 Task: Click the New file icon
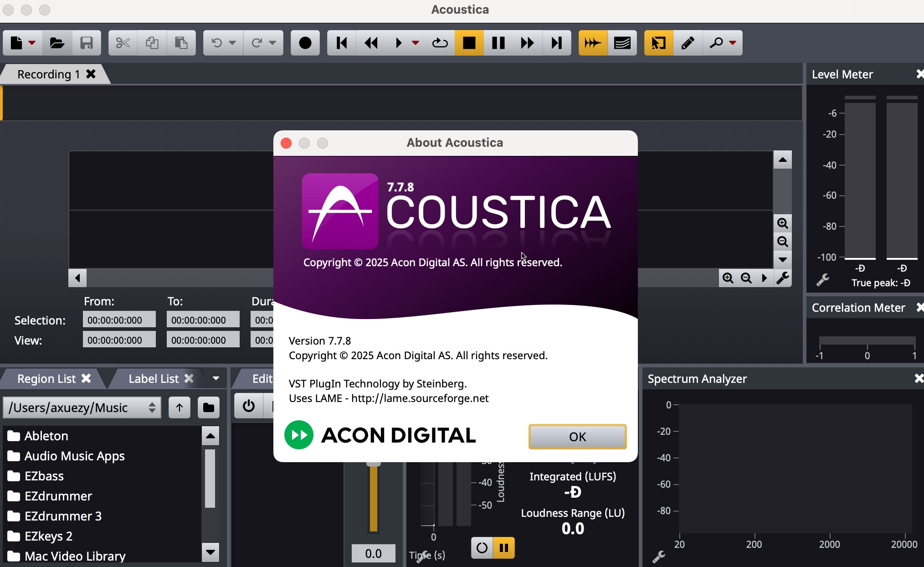(16, 43)
